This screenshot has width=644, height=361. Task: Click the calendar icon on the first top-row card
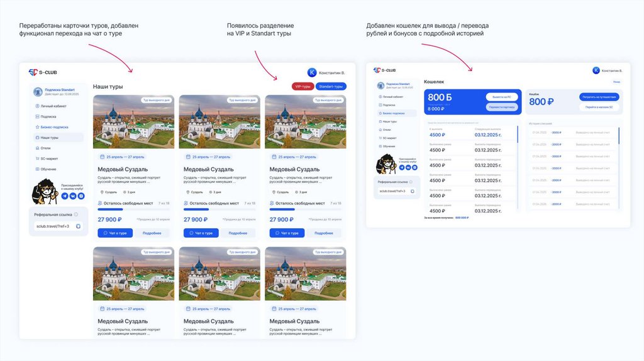tap(103, 157)
